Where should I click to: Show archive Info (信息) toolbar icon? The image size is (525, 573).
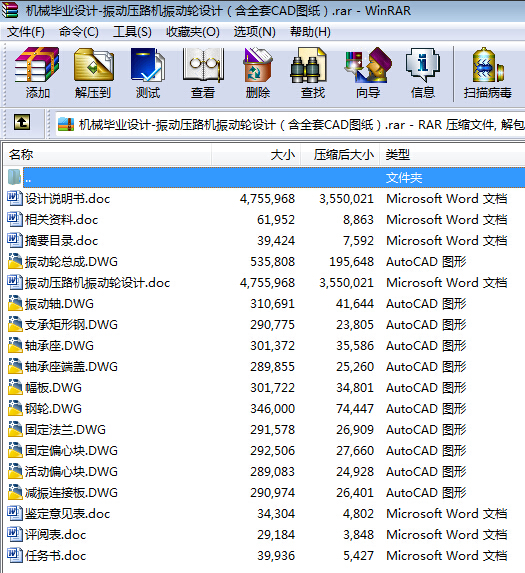pyautogui.click(x=423, y=65)
